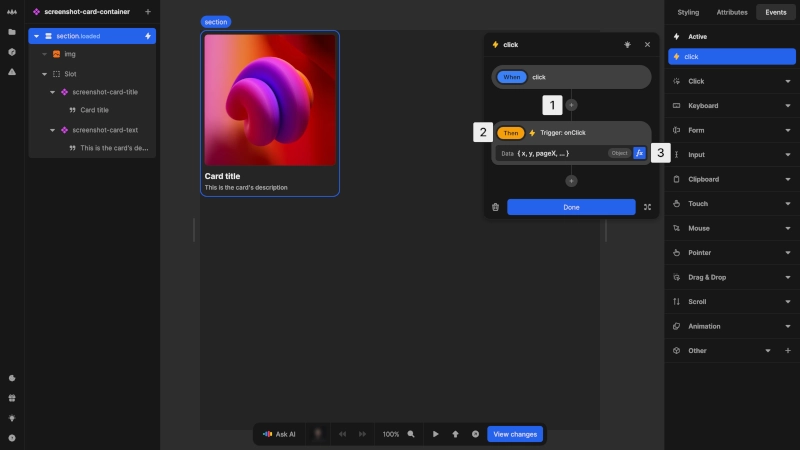This screenshot has width=800, height=450.
Task: Collapse the Slot tree node
Action: point(44,74)
